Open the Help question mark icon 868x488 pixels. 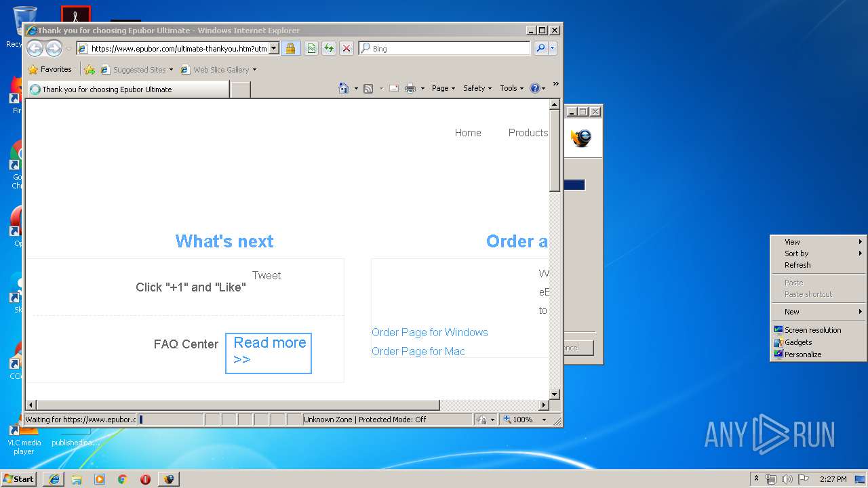(x=534, y=88)
